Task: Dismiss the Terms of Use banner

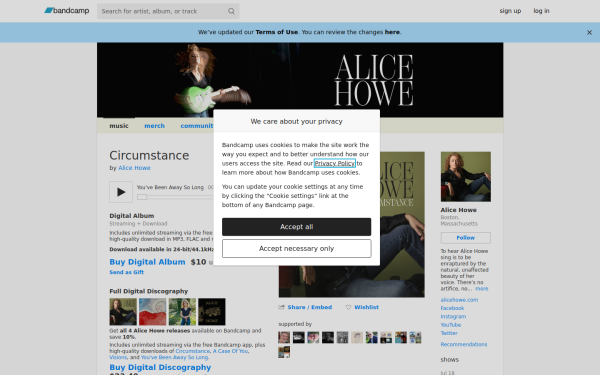Action: 589,33
